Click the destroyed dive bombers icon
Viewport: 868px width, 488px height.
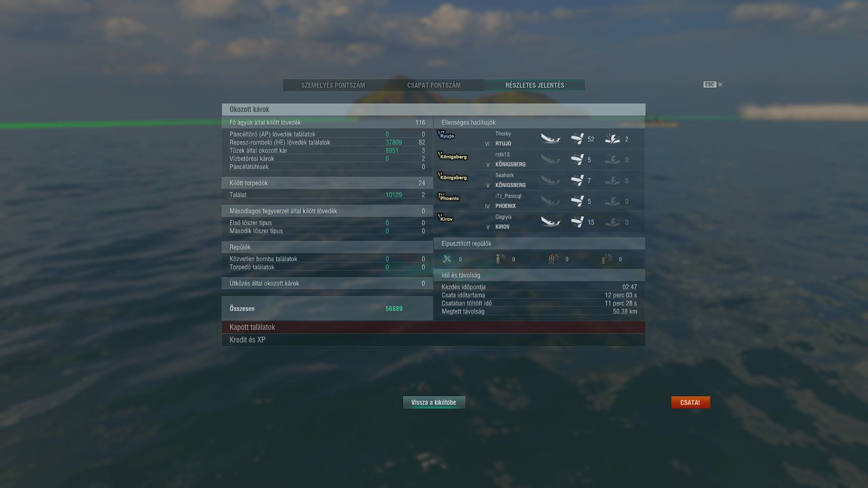tap(500, 259)
